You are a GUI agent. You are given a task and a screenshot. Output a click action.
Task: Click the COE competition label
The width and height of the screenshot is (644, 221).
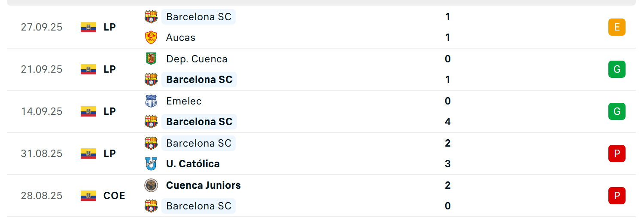coord(114,196)
